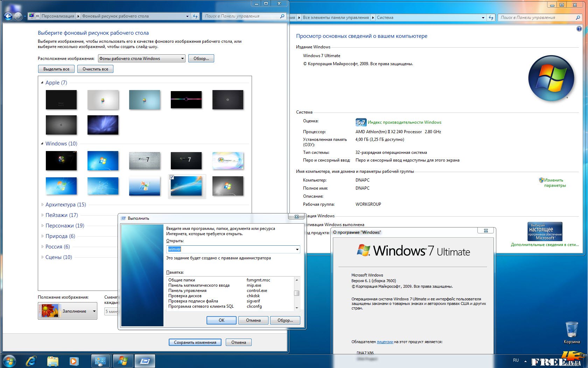This screenshot has height=368, width=588.
Task: Expand the Россия (6) group
Action: (x=42, y=247)
